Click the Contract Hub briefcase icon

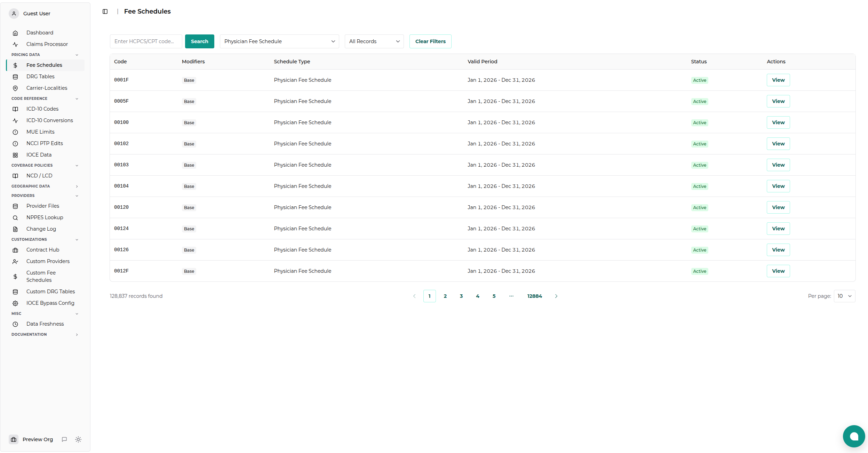point(15,250)
